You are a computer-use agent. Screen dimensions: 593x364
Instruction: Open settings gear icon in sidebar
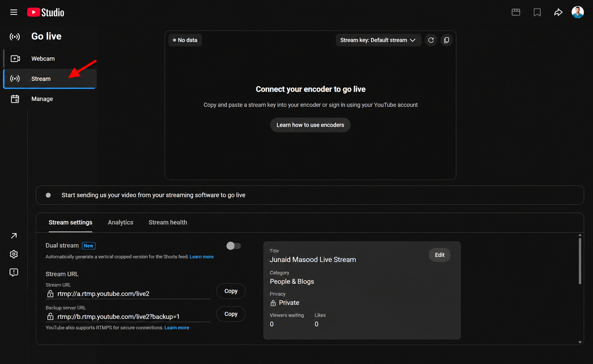(x=14, y=254)
